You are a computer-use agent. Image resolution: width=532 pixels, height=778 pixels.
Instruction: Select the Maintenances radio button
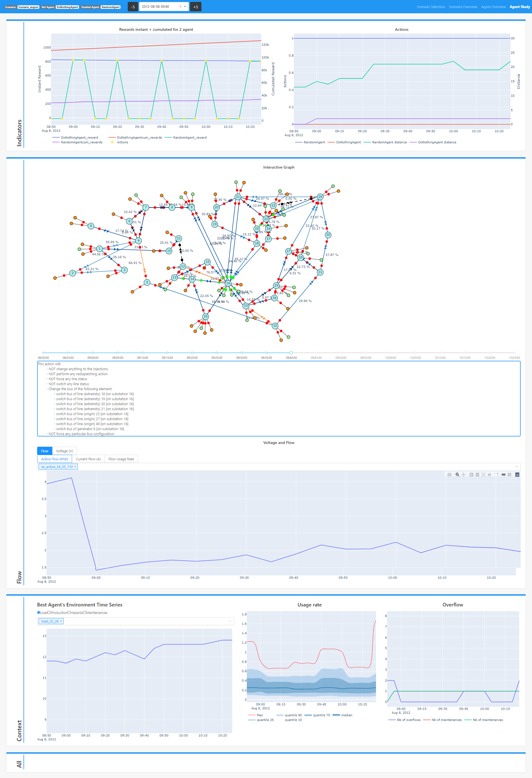(85, 613)
